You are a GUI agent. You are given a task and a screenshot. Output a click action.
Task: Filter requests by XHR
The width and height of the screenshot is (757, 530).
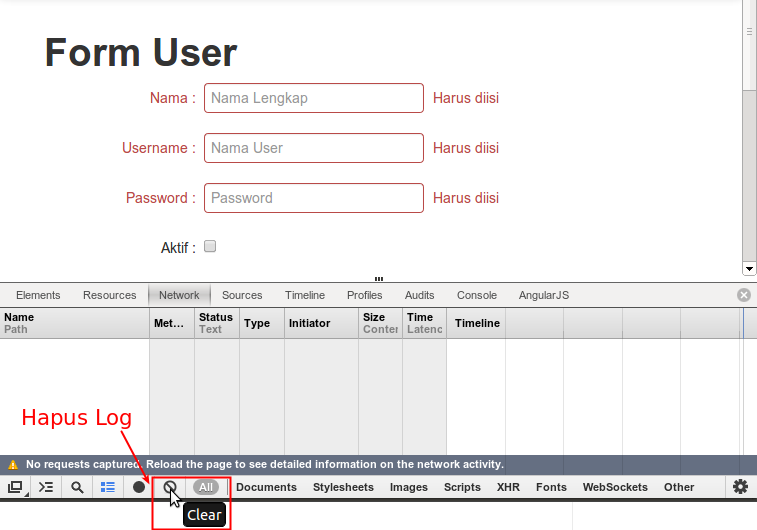(508, 487)
